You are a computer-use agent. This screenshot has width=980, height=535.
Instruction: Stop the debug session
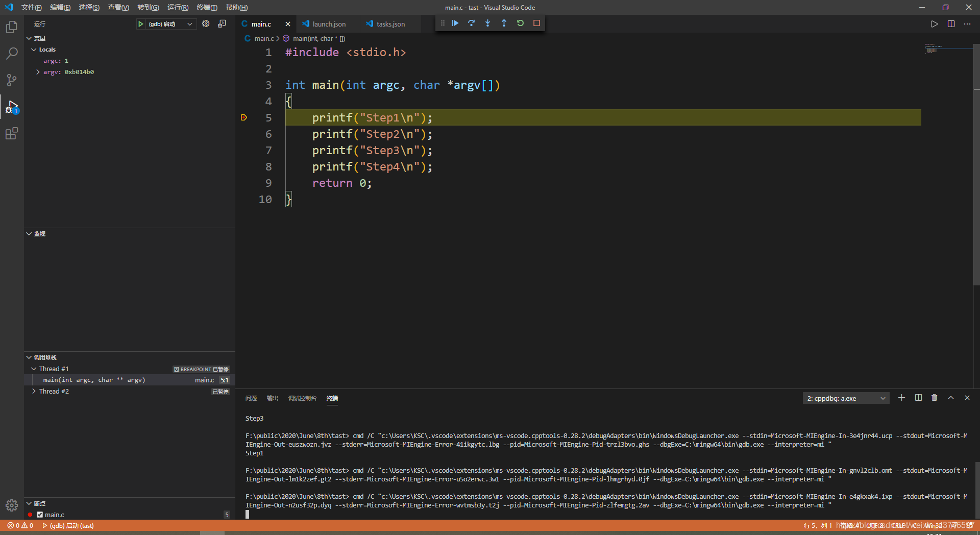536,23
